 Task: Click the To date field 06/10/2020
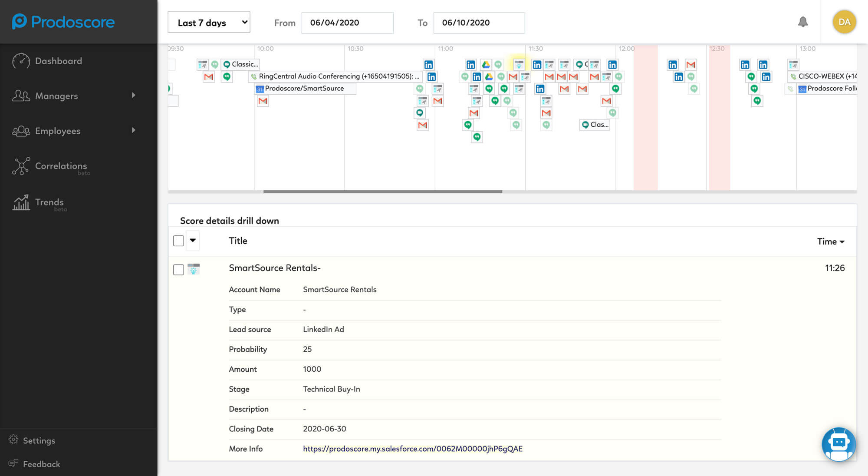coord(479,23)
